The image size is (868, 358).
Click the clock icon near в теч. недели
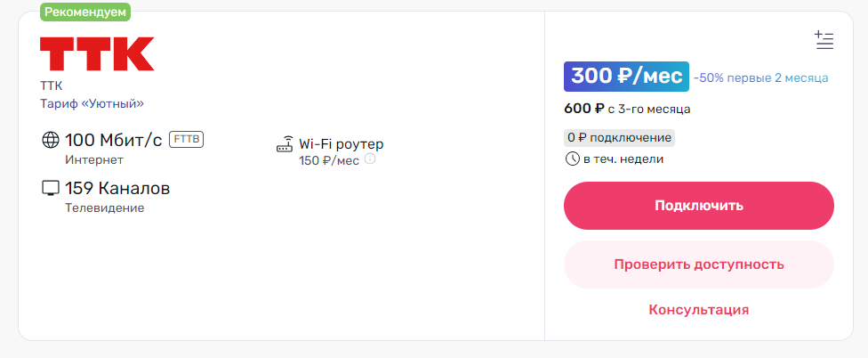tap(573, 159)
